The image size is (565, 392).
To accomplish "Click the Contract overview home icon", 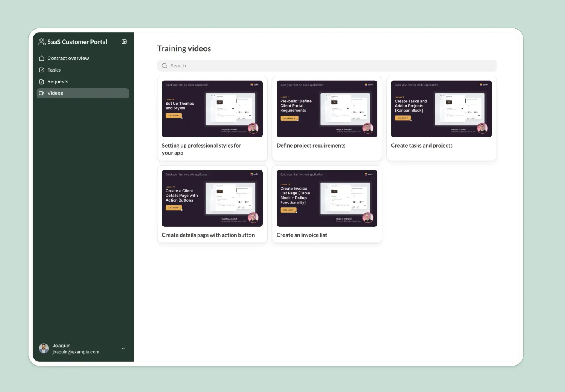I will [x=42, y=58].
